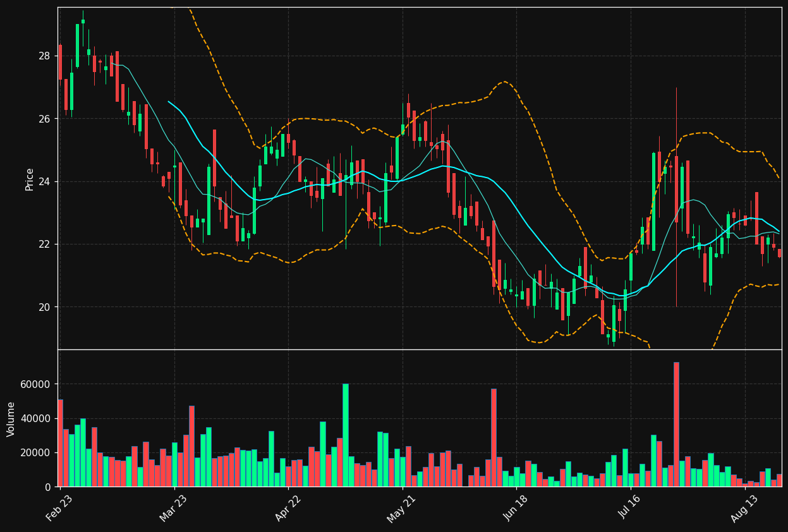Click the 20000 volume tick label

tap(36, 452)
